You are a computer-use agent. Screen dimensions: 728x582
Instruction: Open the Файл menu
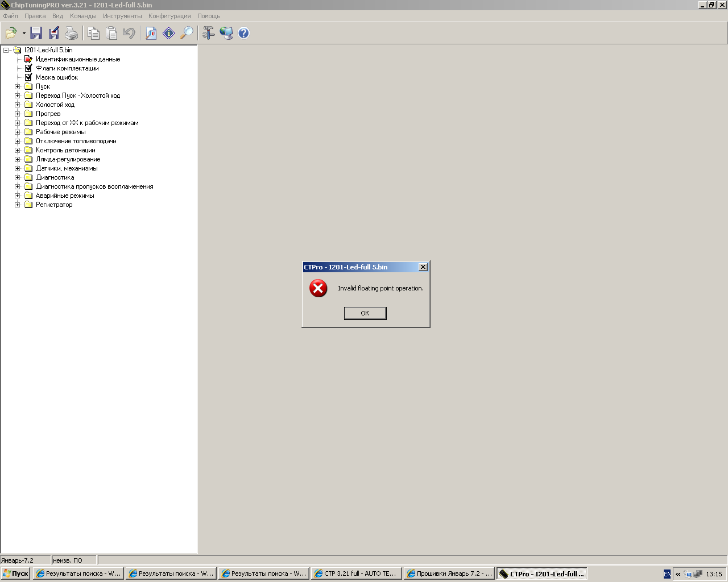pyautogui.click(x=11, y=16)
